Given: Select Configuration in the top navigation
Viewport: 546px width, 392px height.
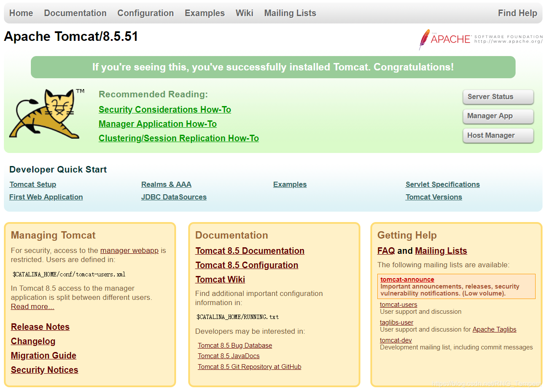Looking at the screenshot, I should tap(146, 13).
